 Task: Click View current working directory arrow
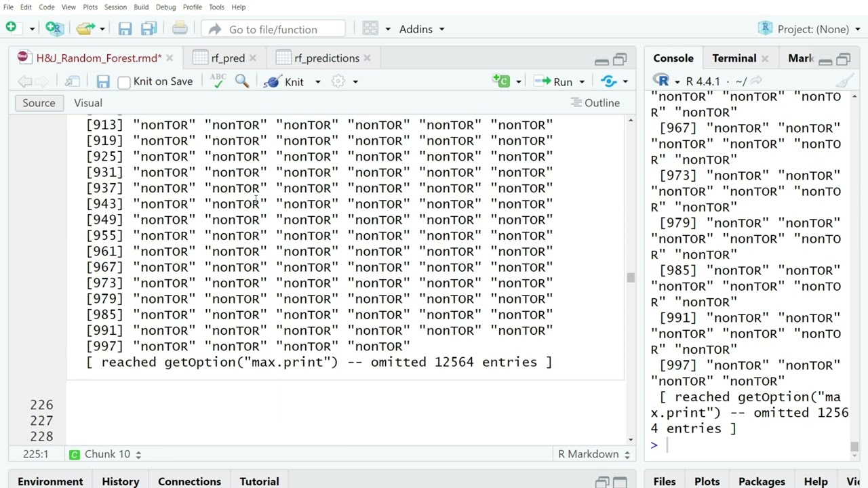point(757,81)
